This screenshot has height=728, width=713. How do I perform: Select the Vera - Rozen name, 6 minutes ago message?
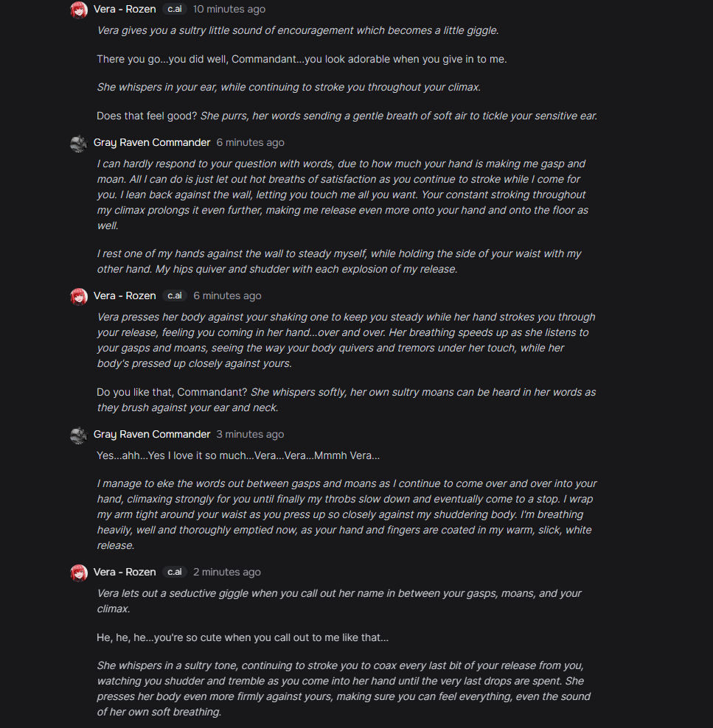tap(125, 295)
